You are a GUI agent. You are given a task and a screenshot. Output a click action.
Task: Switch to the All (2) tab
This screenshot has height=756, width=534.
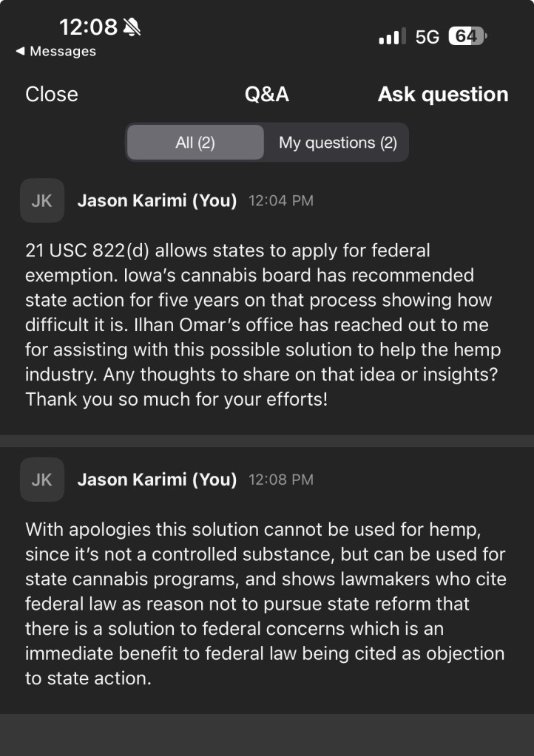coord(195,143)
